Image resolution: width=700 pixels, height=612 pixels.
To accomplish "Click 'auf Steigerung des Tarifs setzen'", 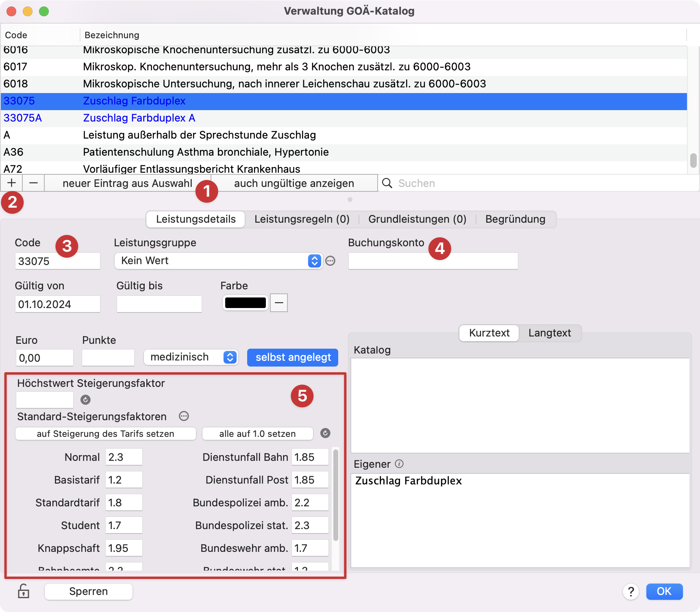I will coord(106,434).
